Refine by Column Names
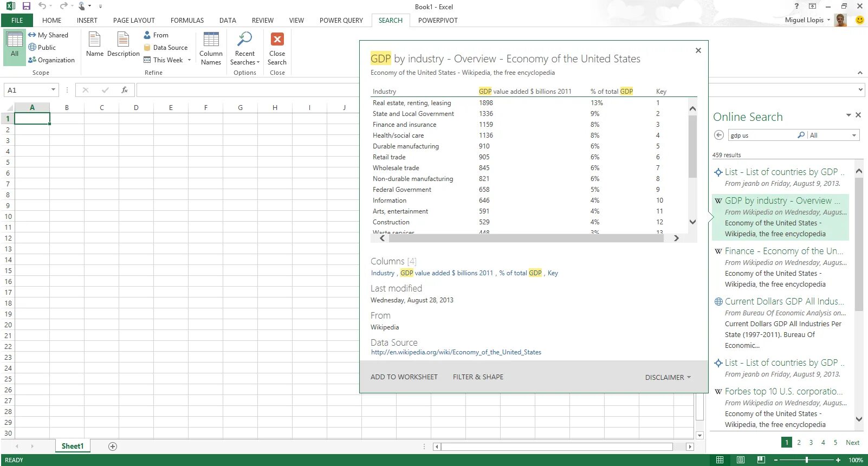This screenshot has height=466, width=868. coord(211,48)
